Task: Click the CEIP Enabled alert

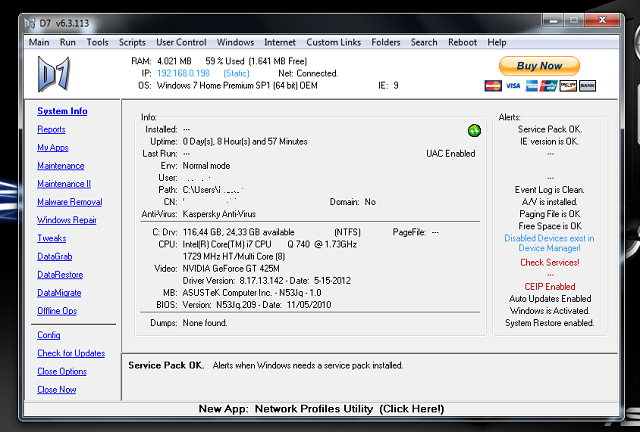Action: 549,287
